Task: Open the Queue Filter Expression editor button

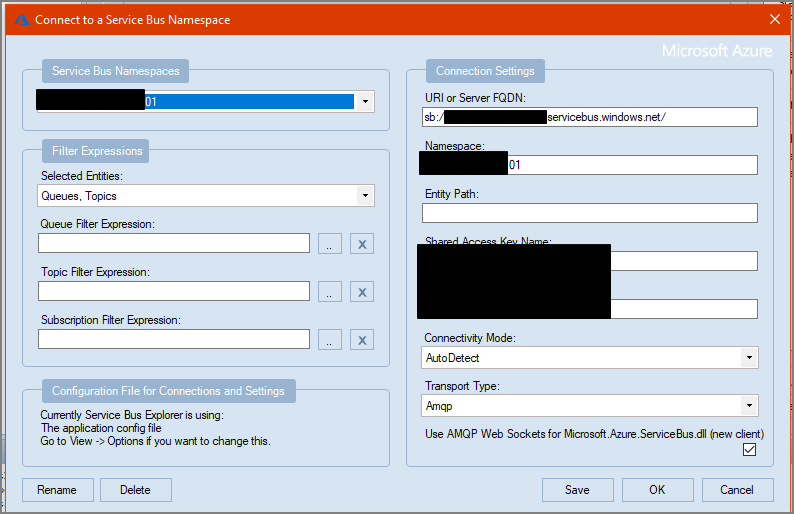Action: pos(330,244)
